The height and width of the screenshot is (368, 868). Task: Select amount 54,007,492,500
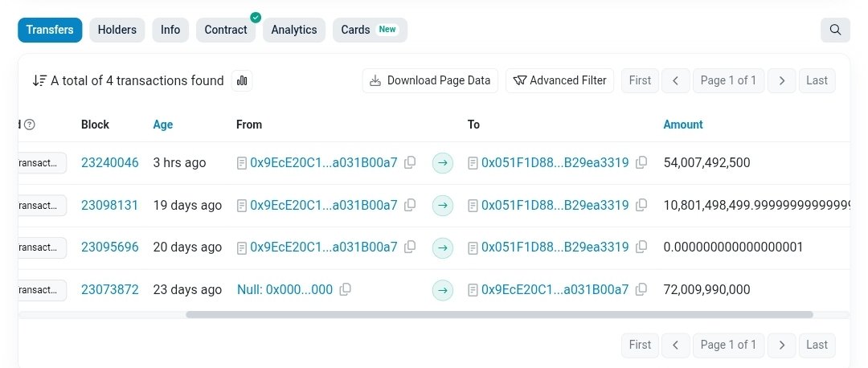tap(707, 162)
